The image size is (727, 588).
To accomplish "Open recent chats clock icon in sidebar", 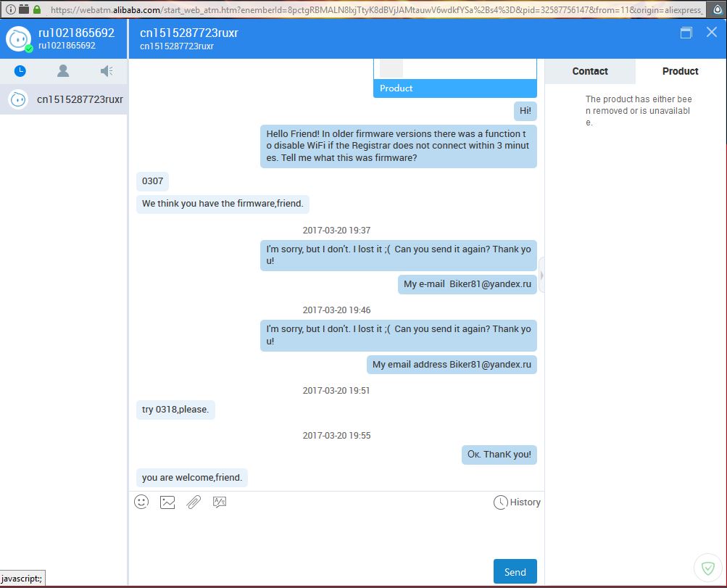I will 20,71.
